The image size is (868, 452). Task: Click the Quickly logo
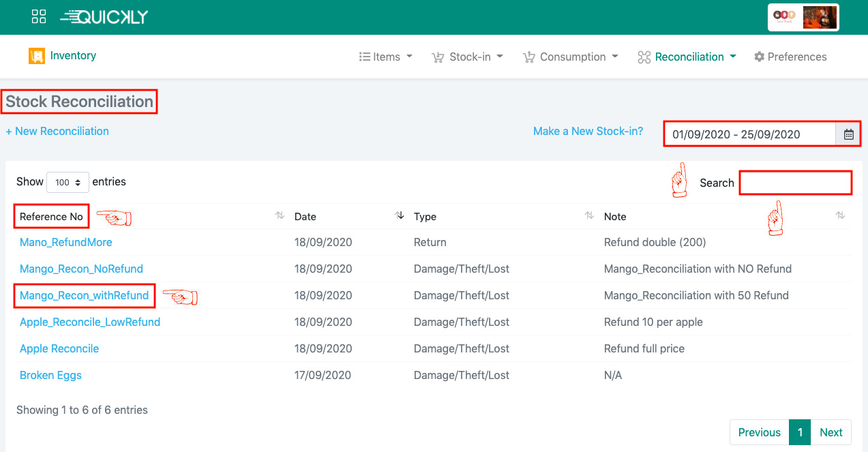(x=104, y=17)
